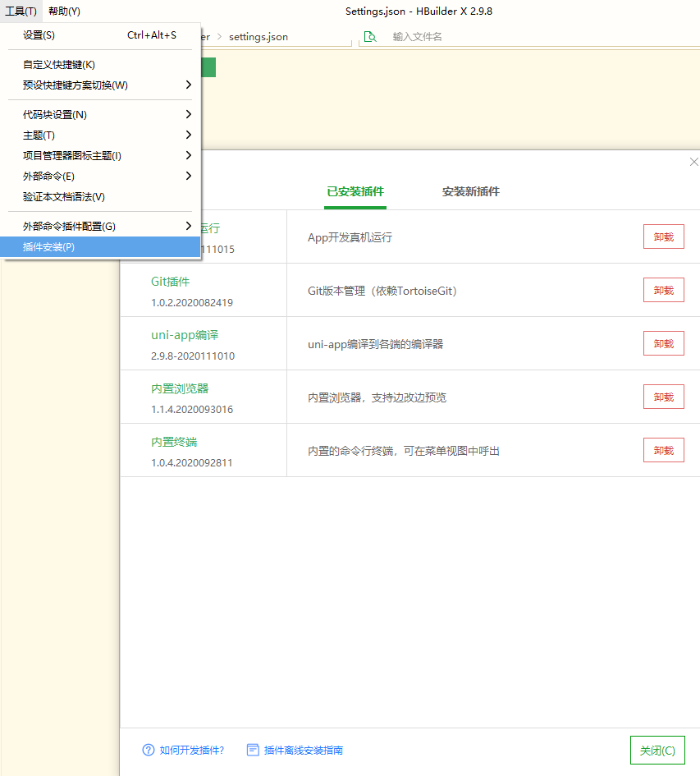Click version 2.9.8-2020111010 text
Screen dimensions: 700x776
193,356
